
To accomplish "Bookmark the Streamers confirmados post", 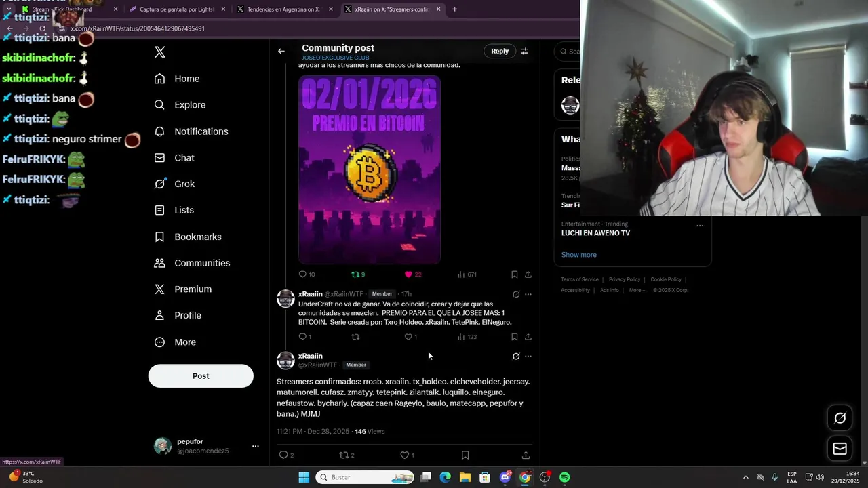I will 465,455.
